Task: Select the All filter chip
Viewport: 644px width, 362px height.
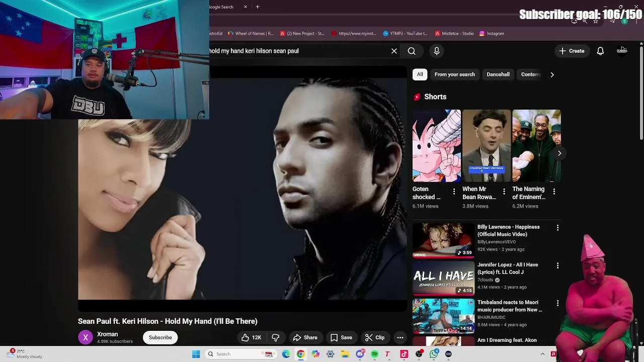Action: pos(420,74)
